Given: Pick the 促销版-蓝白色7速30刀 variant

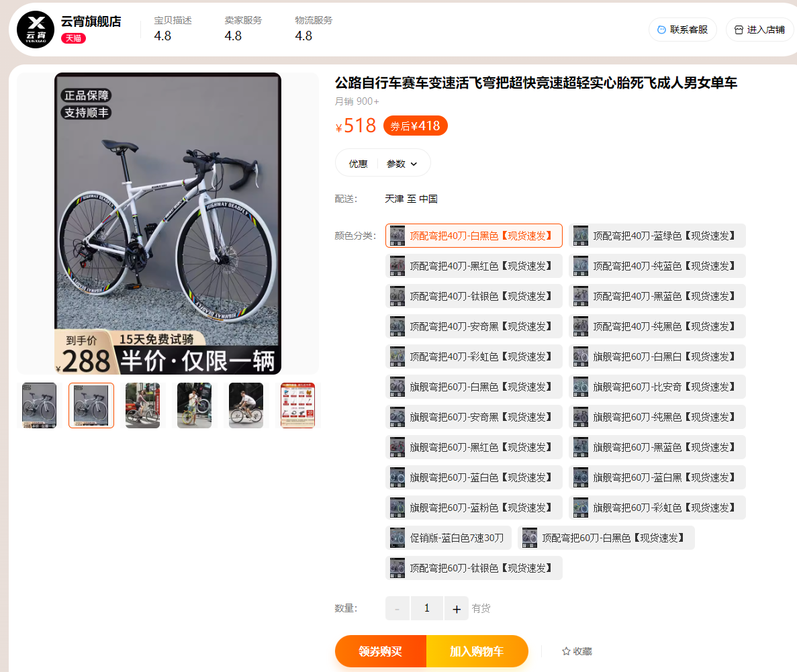Looking at the screenshot, I should [449, 538].
